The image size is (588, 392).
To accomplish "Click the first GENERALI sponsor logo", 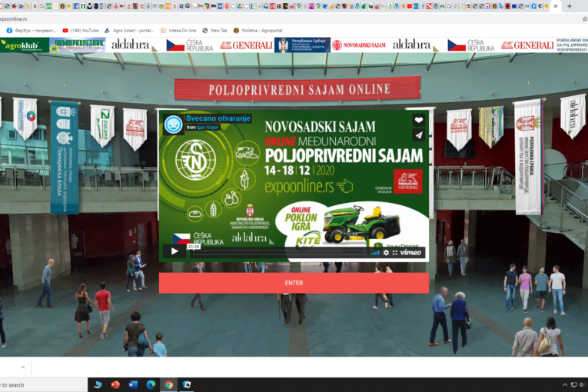I will [246, 45].
